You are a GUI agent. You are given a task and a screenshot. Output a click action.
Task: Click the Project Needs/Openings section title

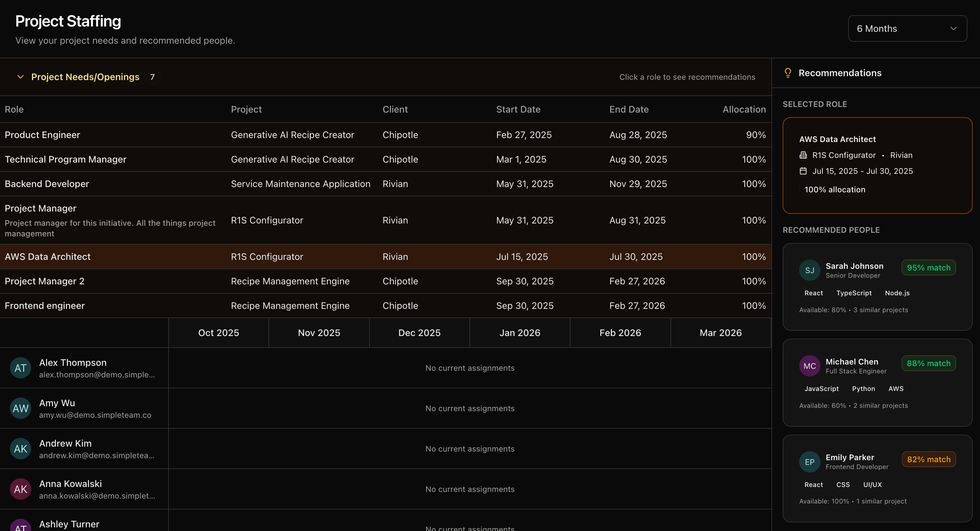point(85,77)
